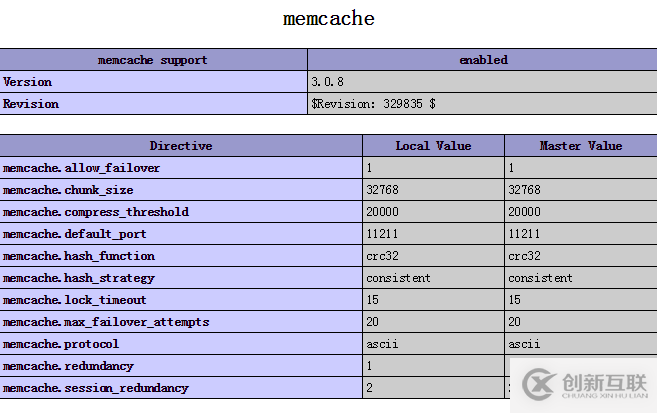Click the "enabled" header cell
Screen dimensions: 657x413
point(483,60)
